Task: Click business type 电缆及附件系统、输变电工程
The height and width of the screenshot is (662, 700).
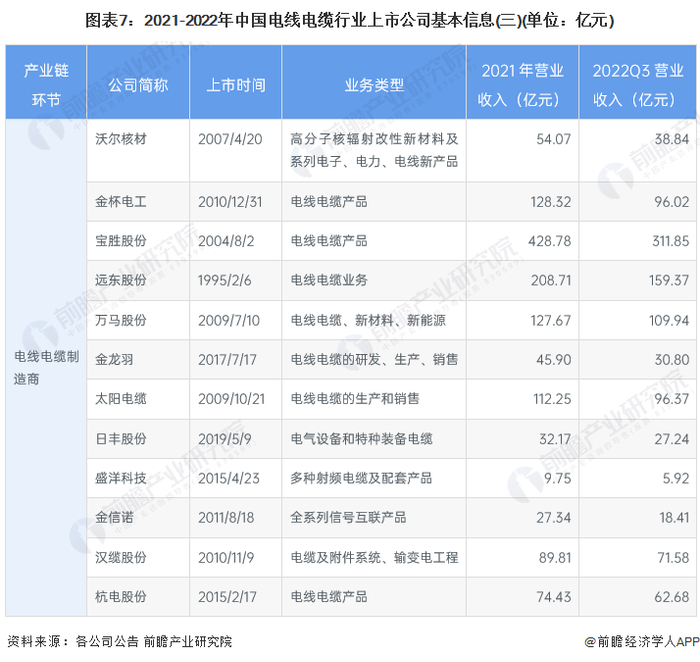Action: coord(374,558)
